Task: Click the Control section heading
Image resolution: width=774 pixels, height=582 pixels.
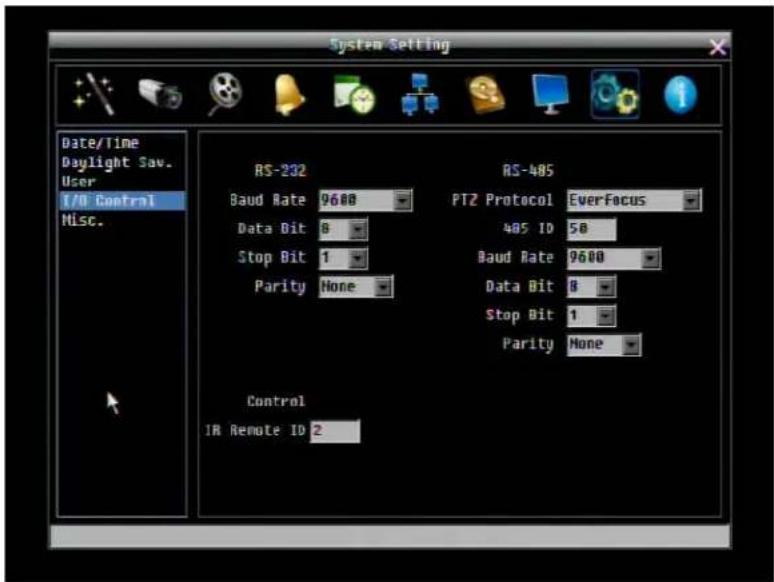Action: [276, 401]
